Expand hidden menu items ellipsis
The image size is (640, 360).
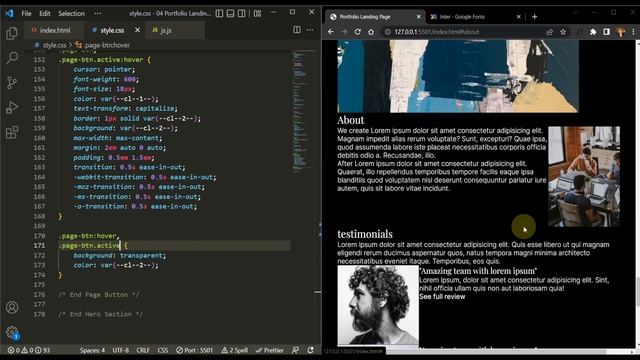[97, 13]
